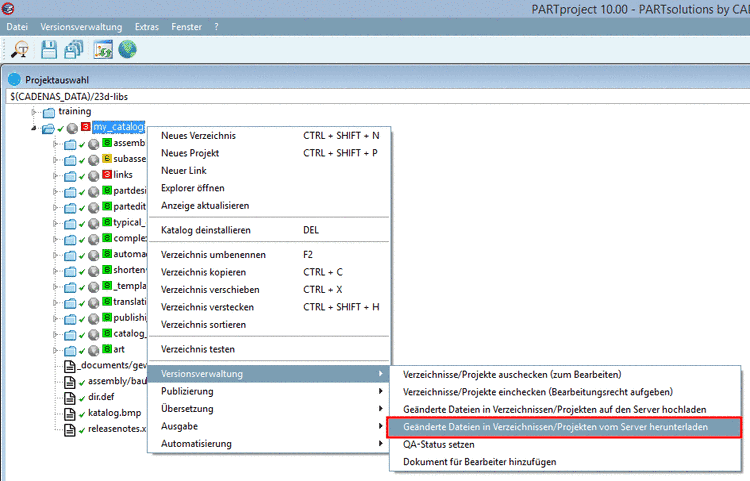Click the $(CADENAS_DATA)/23d-libs path field

(x=378, y=97)
